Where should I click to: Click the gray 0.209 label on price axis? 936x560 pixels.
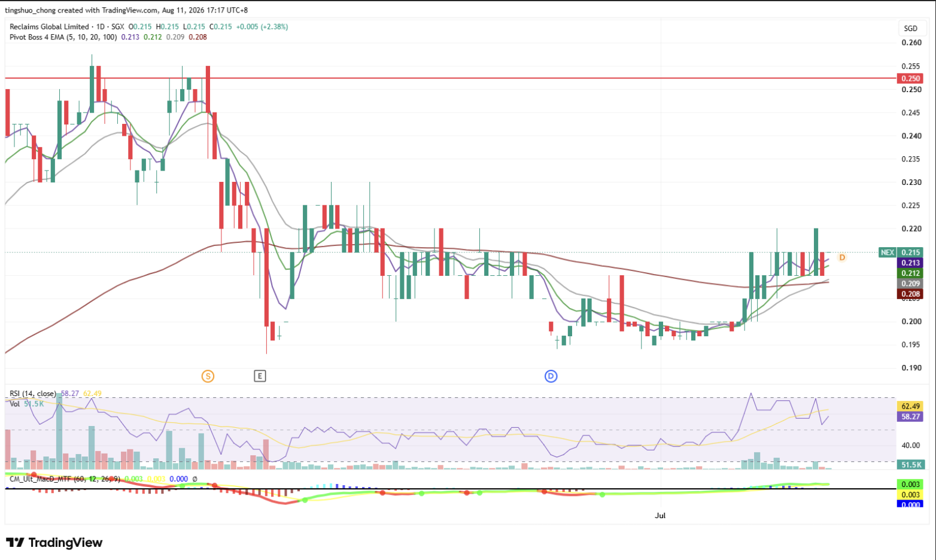pos(910,284)
